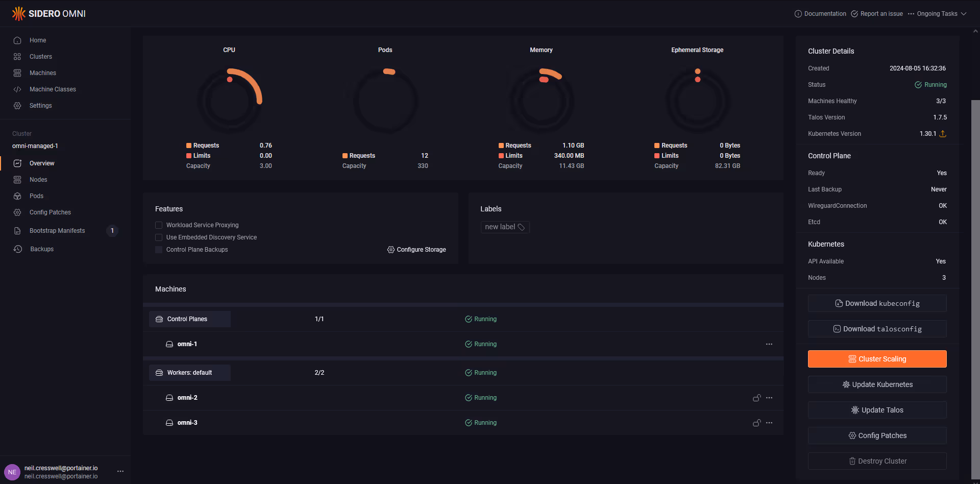Image resolution: width=980 pixels, height=484 pixels.
Task: Unlock omni-2 machine lock icon
Action: pyautogui.click(x=757, y=398)
